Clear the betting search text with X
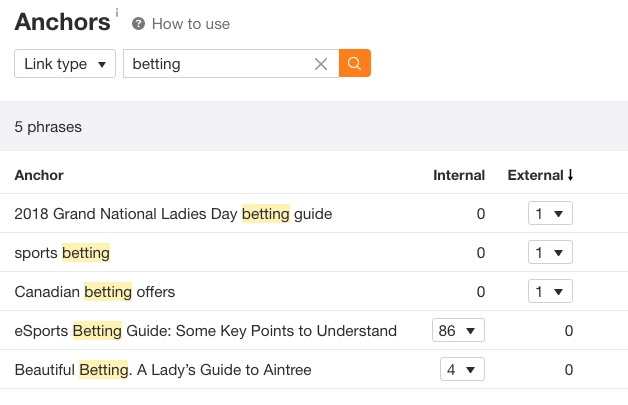Image resolution: width=628 pixels, height=405 pixels. point(321,64)
